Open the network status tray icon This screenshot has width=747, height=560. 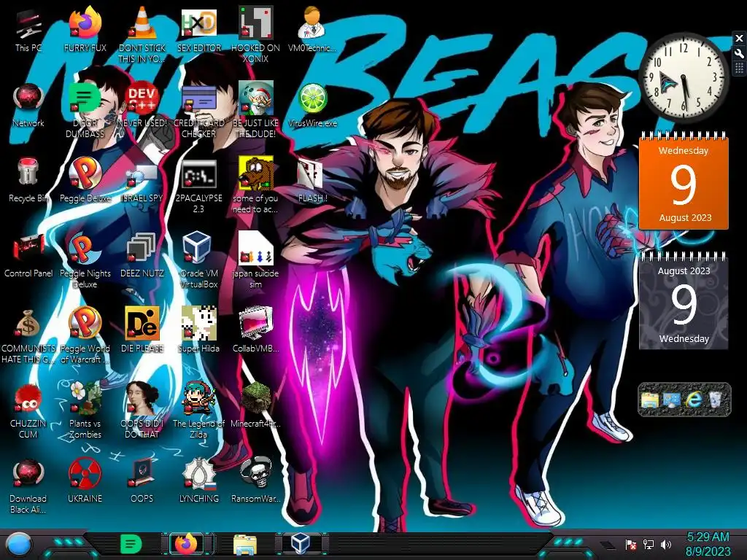pos(649,544)
